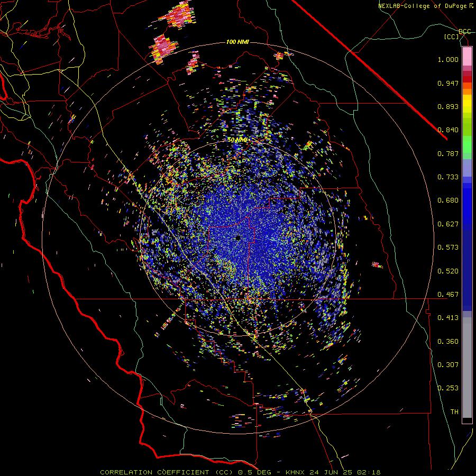Click the 100 NMI range ring label
The image size is (476, 476).
[x=237, y=42]
